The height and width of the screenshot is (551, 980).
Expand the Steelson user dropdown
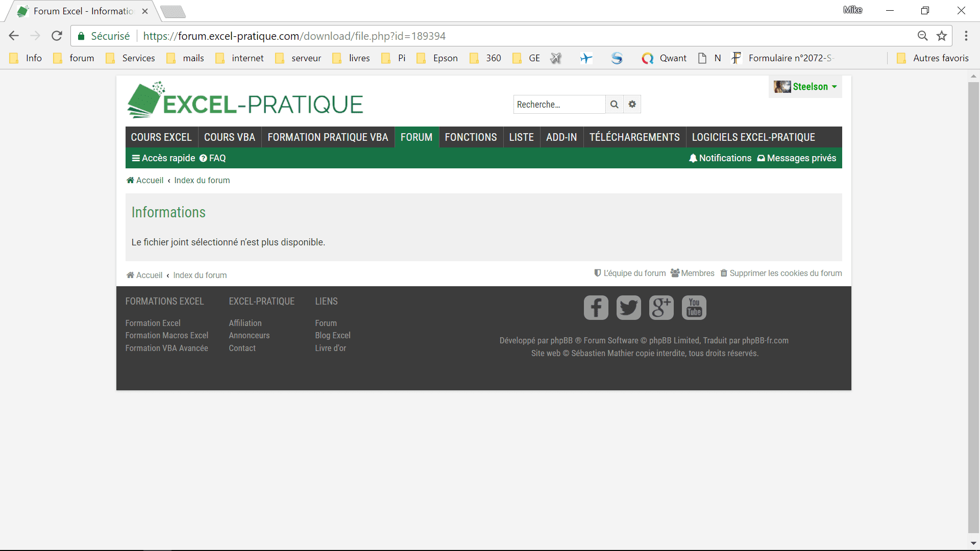[x=806, y=87]
